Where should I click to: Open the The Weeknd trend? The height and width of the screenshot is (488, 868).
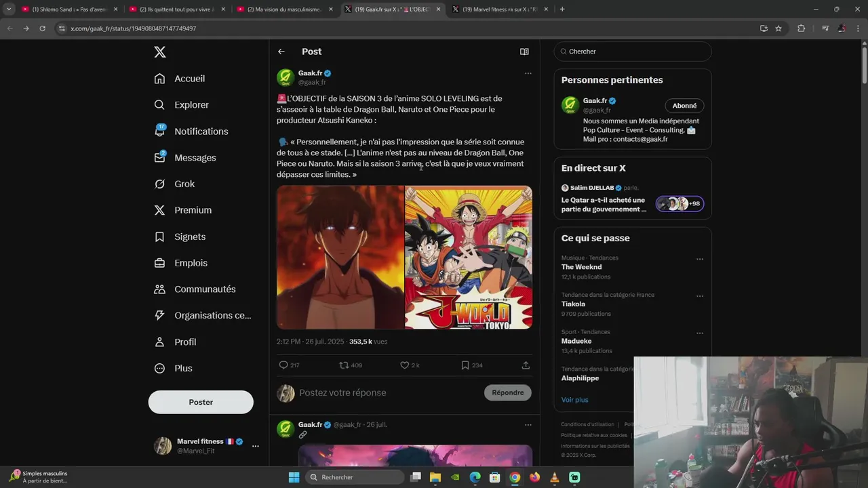(x=582, y=267)
